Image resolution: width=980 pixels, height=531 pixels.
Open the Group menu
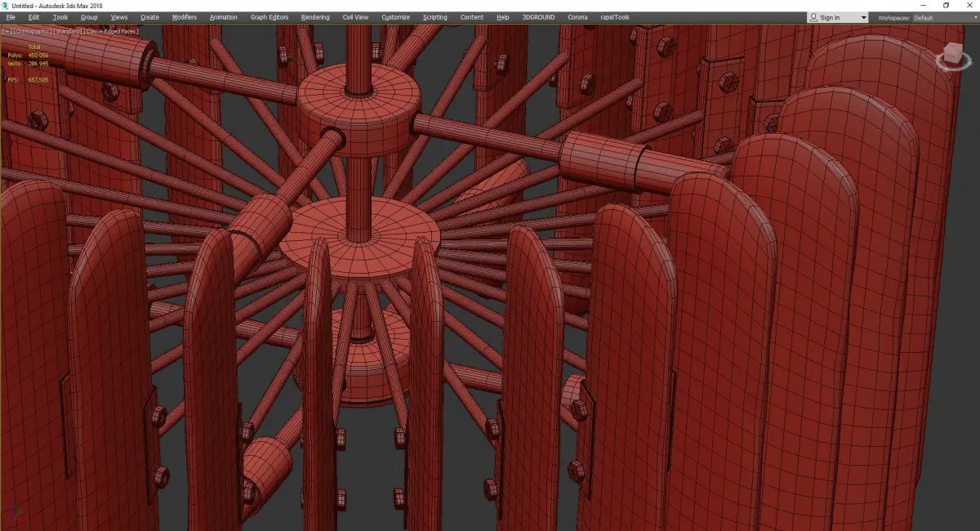tap(89, 17)
